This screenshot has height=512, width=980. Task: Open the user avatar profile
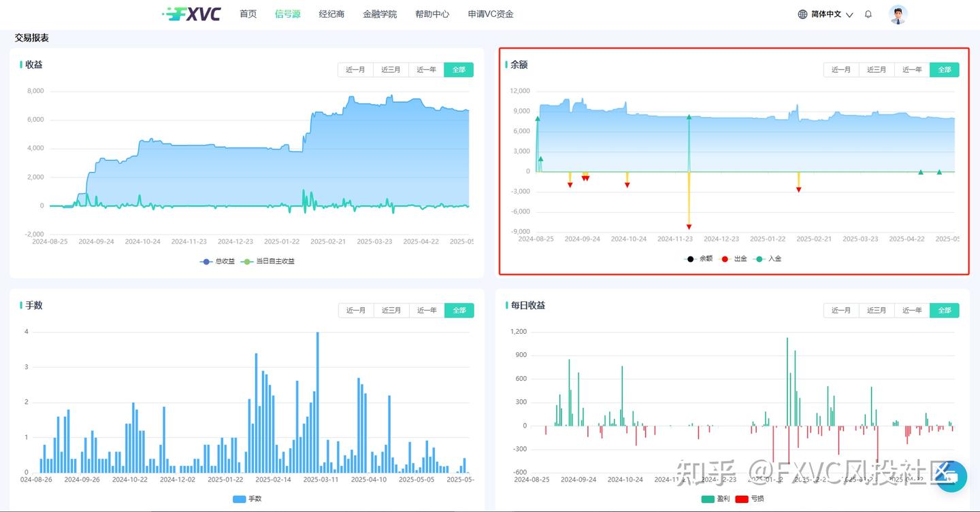pyautogui.click(x=898, y=14)
